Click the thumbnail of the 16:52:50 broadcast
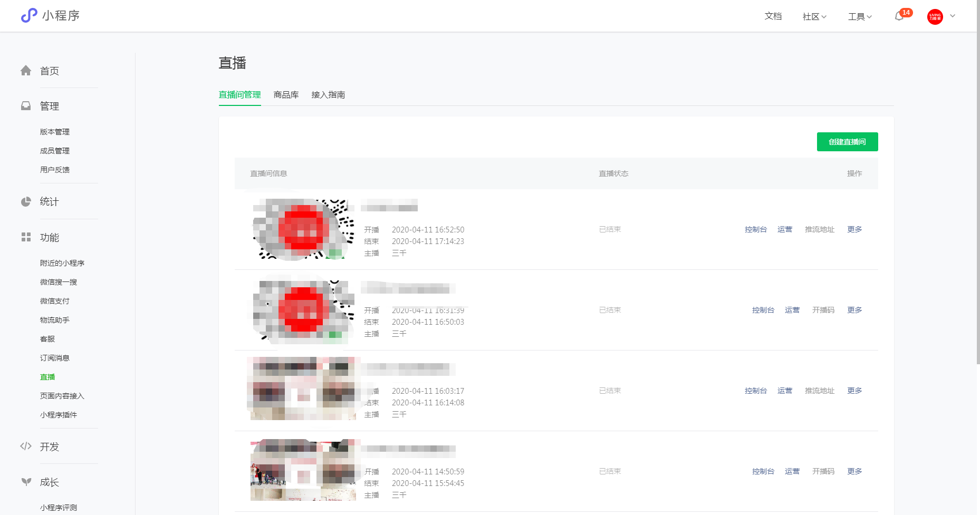The height and width of the screenshot is (515, 980). [x=303, y=229]
